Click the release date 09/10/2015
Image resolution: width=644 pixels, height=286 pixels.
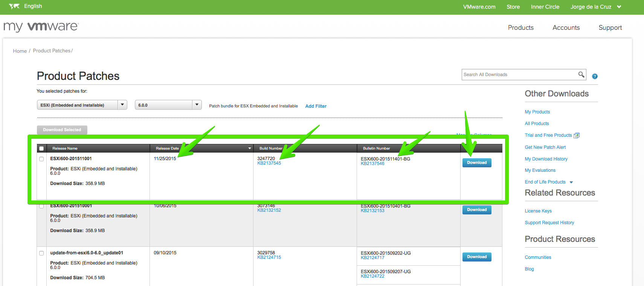point(165,253)
